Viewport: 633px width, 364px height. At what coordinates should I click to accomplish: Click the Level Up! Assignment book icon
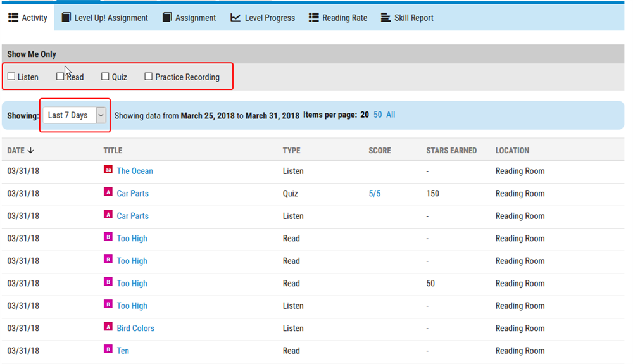[66, 18]
